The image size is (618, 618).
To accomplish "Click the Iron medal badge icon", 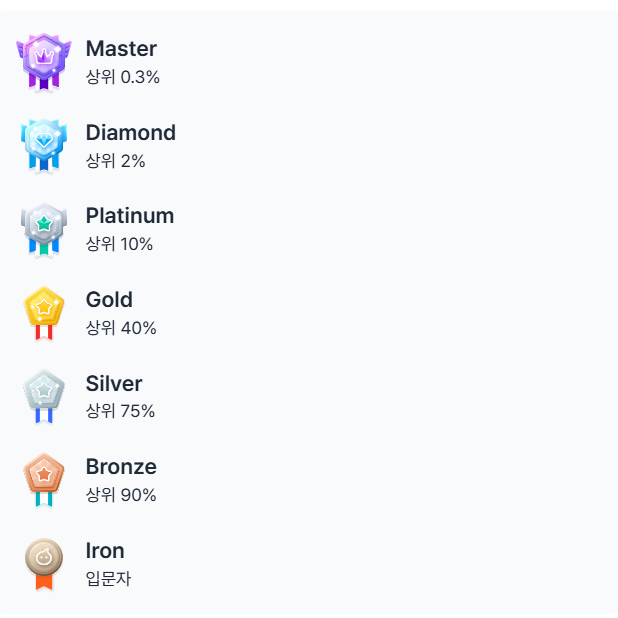I will point(44,561).
